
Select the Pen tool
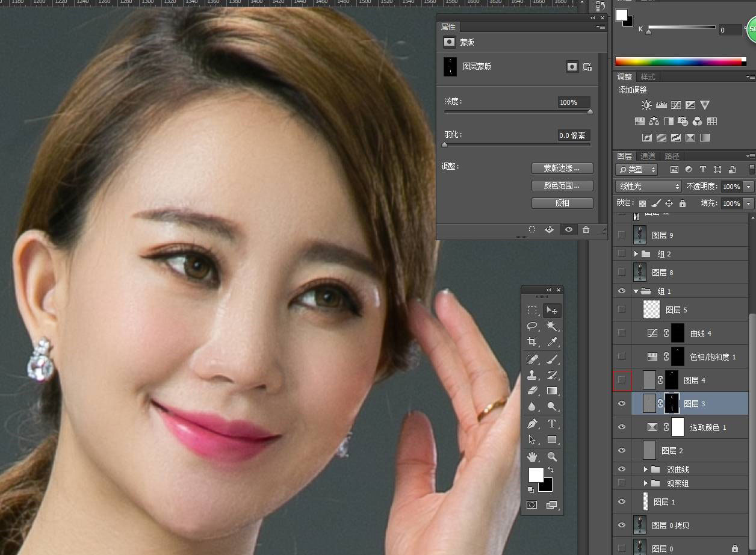click(532, 424)
